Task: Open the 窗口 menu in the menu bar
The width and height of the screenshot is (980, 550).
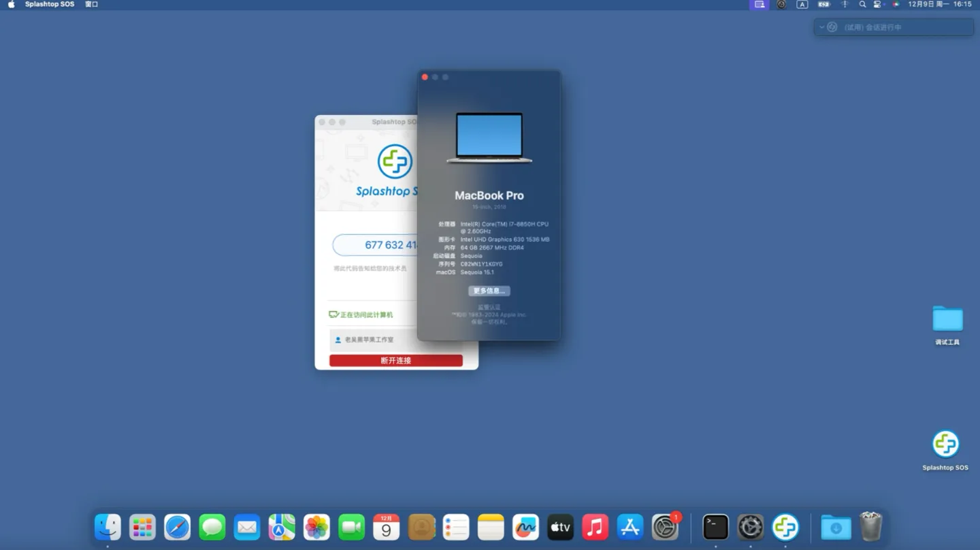Action: click(91, 4)
